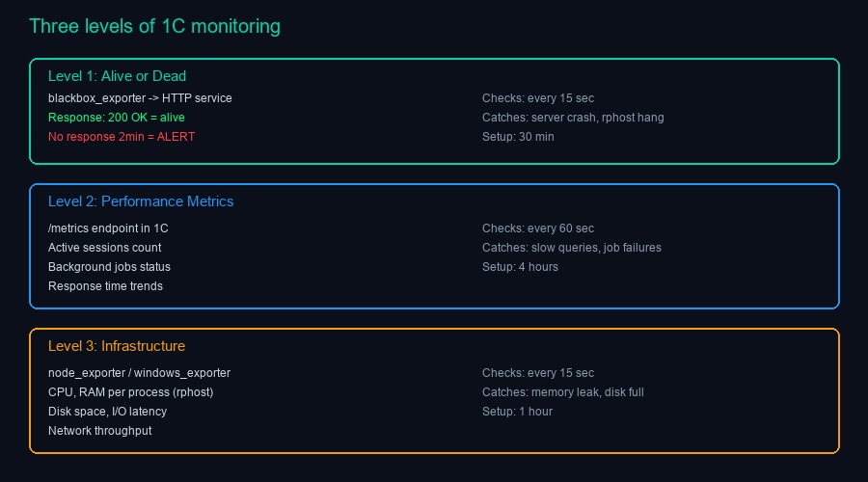Screen dimensions: 868x482
Task: Click 'Setup: 4 hours' in Level 2
Action: pos(520,267)
